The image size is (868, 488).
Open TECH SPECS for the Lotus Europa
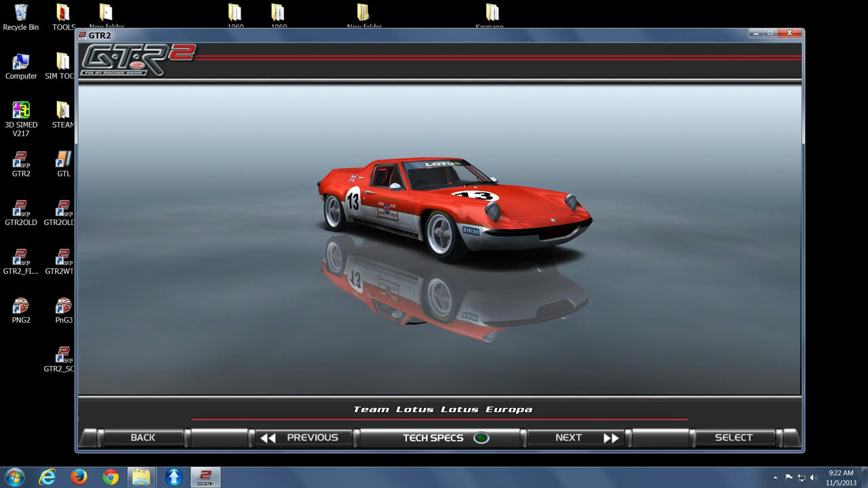(440, 438)
